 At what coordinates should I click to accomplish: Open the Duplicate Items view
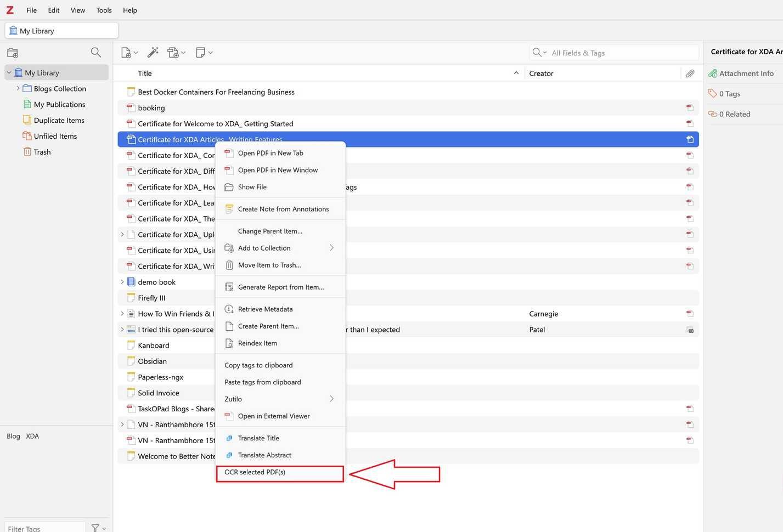59,120
